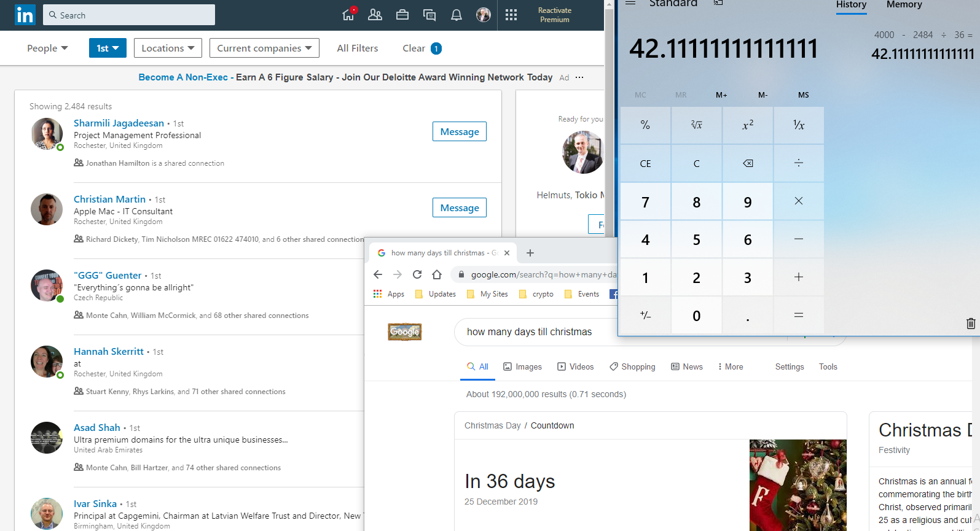This screenshot has width=980, height=531.
Task: Open the crypto bookmark folder
Action: tap(536, 294)
